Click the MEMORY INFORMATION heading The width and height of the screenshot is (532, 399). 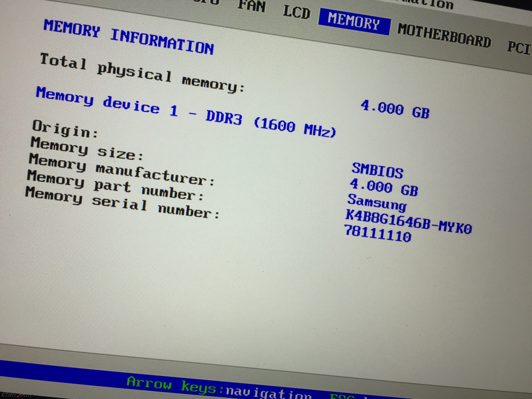point(128,37)
